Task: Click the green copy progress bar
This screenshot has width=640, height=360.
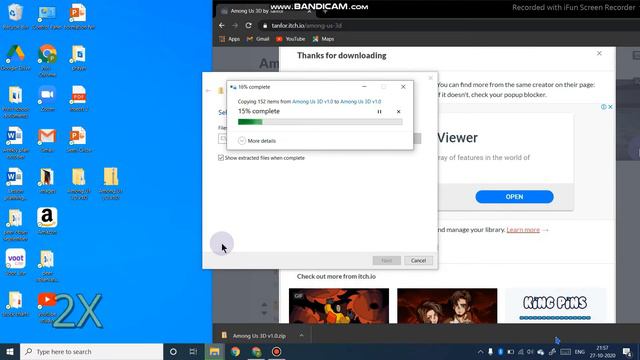Action: click(320, 122)
